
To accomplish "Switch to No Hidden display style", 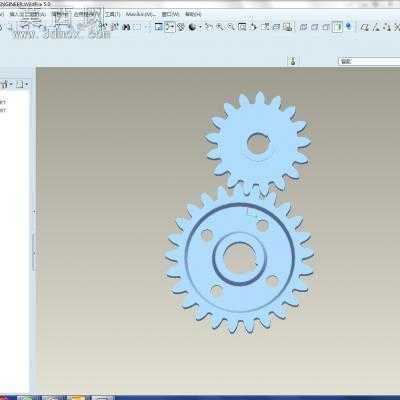I will point(327,27).
